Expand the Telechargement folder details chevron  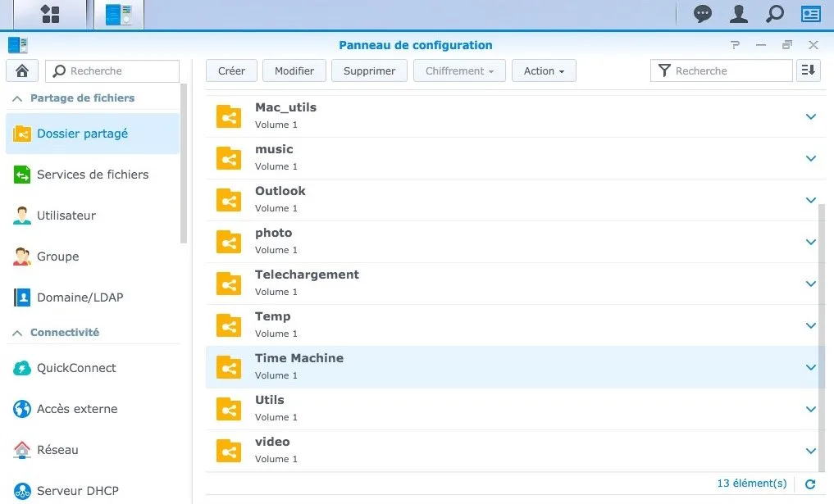[x=810, y=284]
